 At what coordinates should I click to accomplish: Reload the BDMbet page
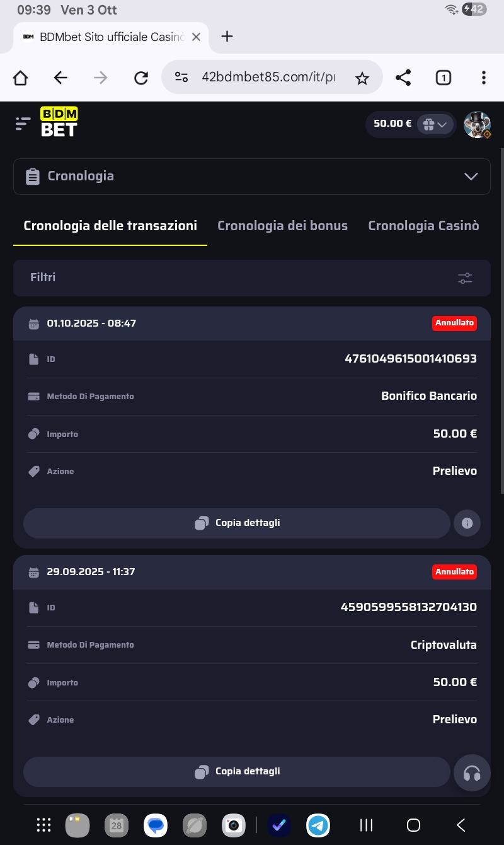(141, 78)
